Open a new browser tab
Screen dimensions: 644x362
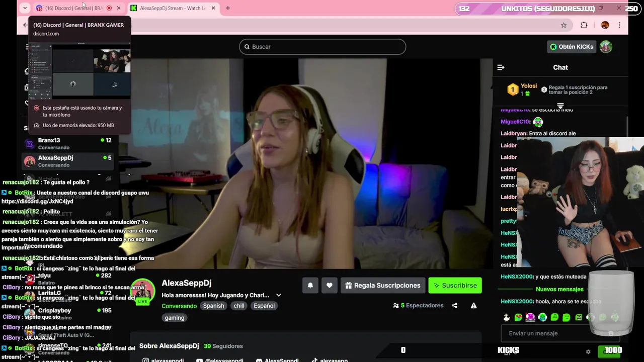(x=228, y=8)
